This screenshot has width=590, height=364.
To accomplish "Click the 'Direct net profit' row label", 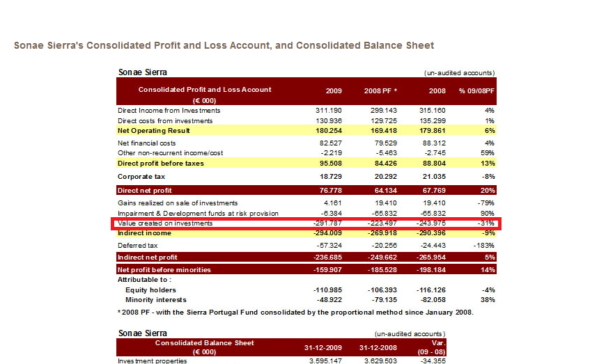I will click(144, 190).
